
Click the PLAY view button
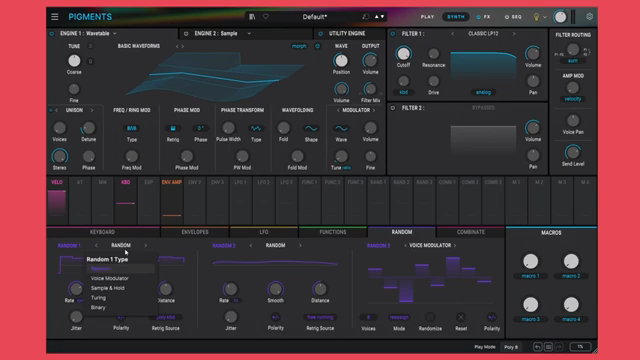427,17
